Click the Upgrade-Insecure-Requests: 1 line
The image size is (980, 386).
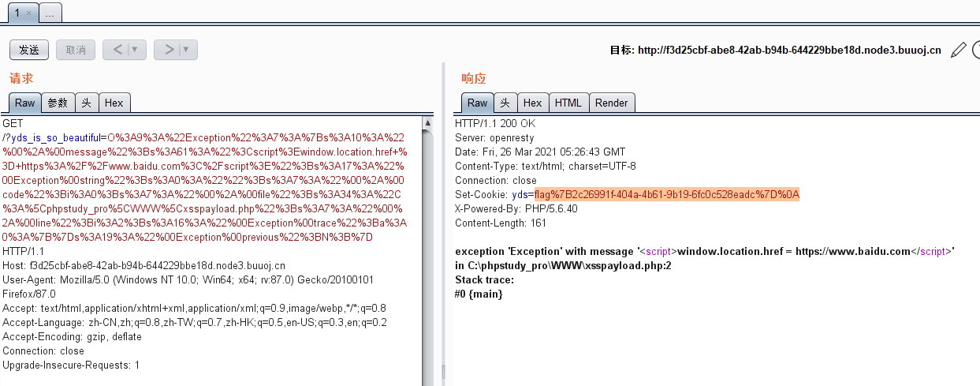coord(71,365)
